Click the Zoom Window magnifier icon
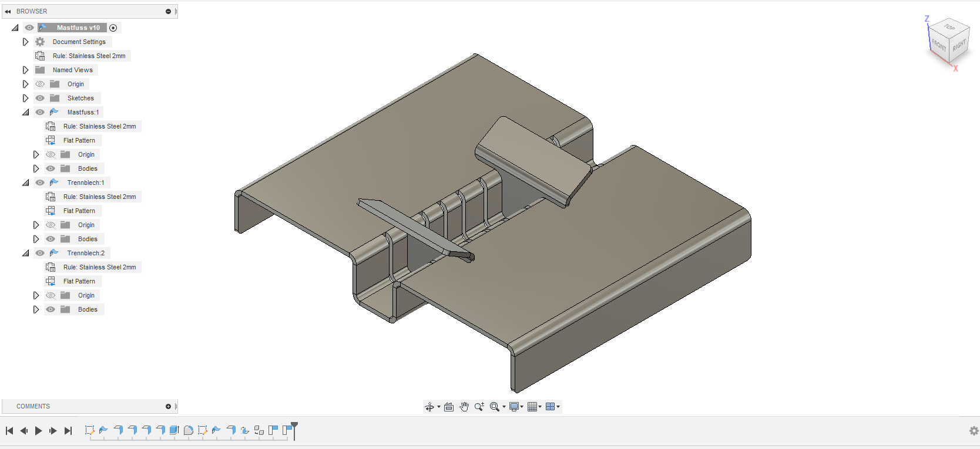 495,407
